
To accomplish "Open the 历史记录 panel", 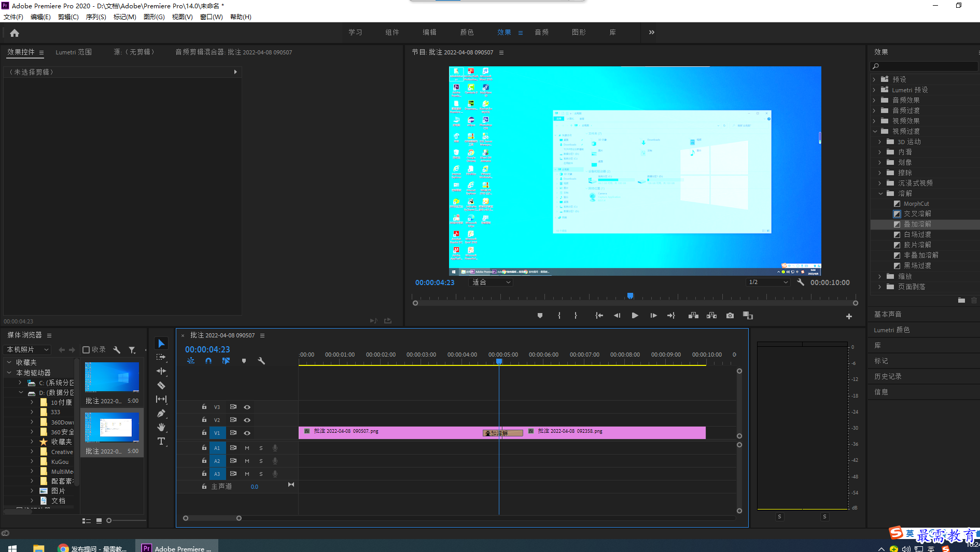I will pyautogui.click(x=888, y=376).
